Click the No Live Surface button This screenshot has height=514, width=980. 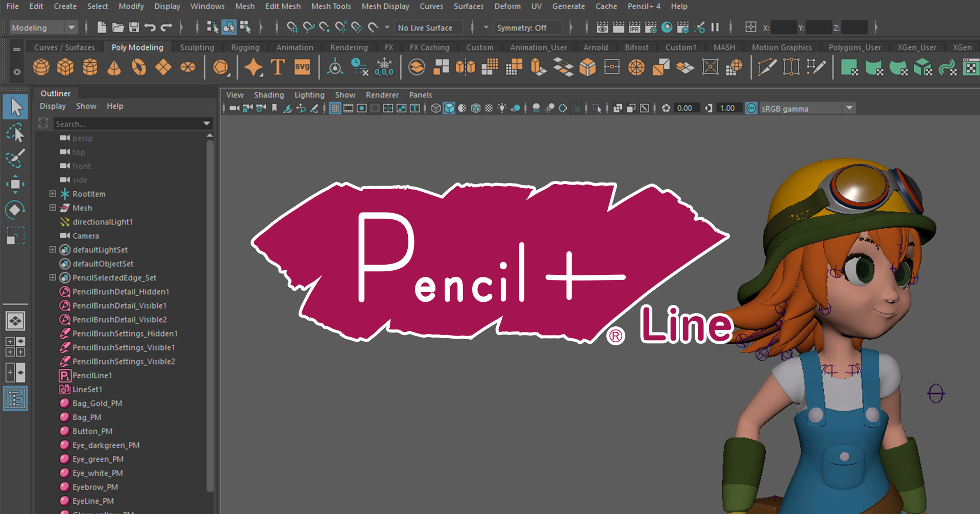click(429, 27)
